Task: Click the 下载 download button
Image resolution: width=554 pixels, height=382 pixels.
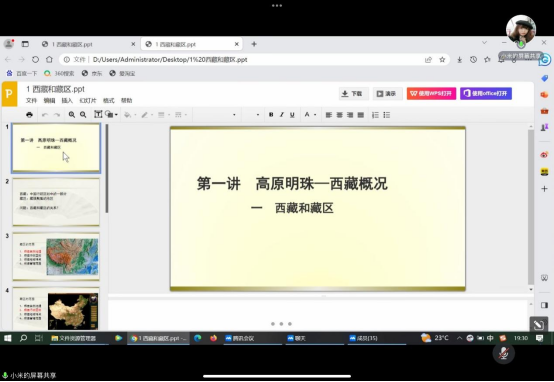Action: click(x=353, y=94)
